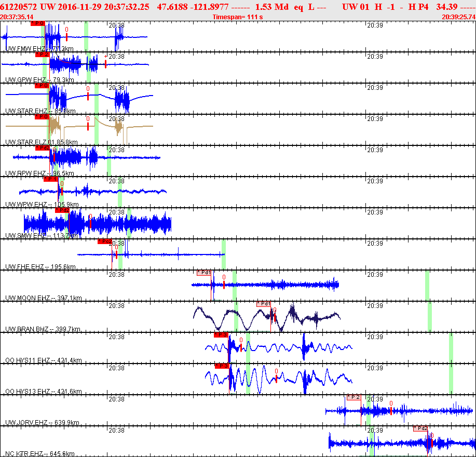The width and height of the screenshot is (476, 457).
Task: Select the start time 20:37:35.14 label
Action: [x=17, y=17]
